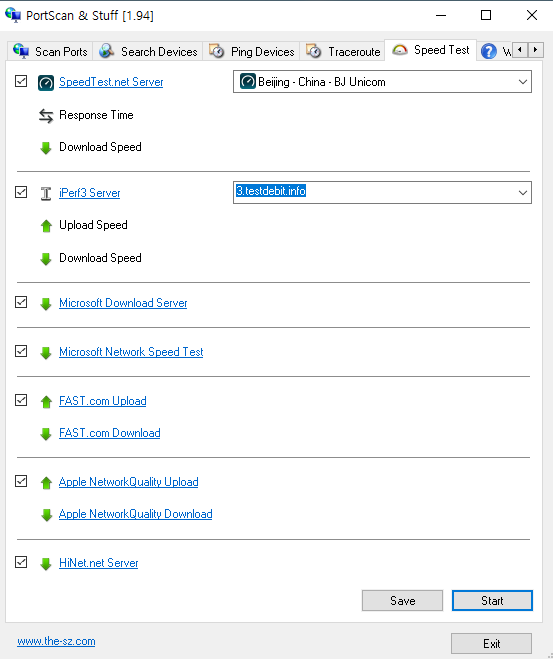Screen dimensions: 553x659
Task: Click the arrow icon beside Microsoft Network Speed Test
Action: point(46,353)
